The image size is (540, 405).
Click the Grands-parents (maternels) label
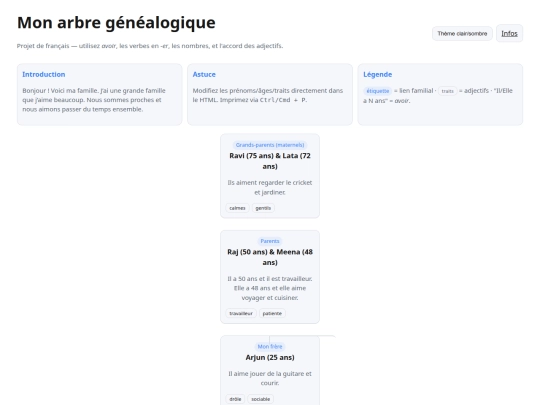[270, 145]
